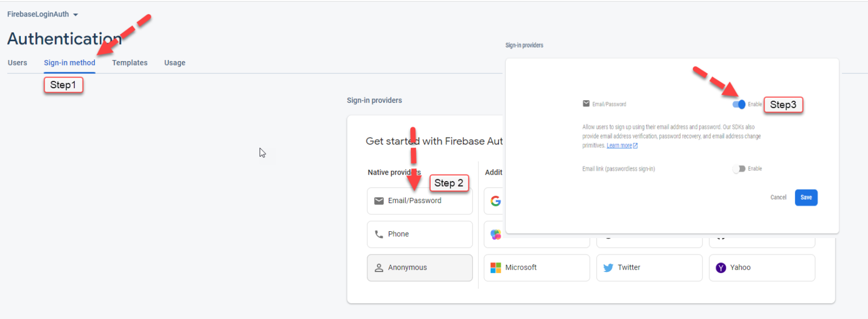This screenshot has height=319, width=868.
Task: Click the Microsoft logo icon
Action: [496, 268]
